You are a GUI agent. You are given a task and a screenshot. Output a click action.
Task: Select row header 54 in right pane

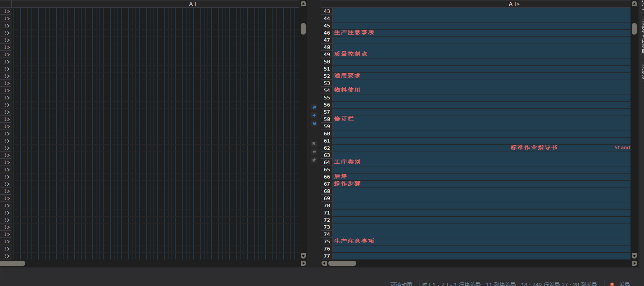[327, 90]
